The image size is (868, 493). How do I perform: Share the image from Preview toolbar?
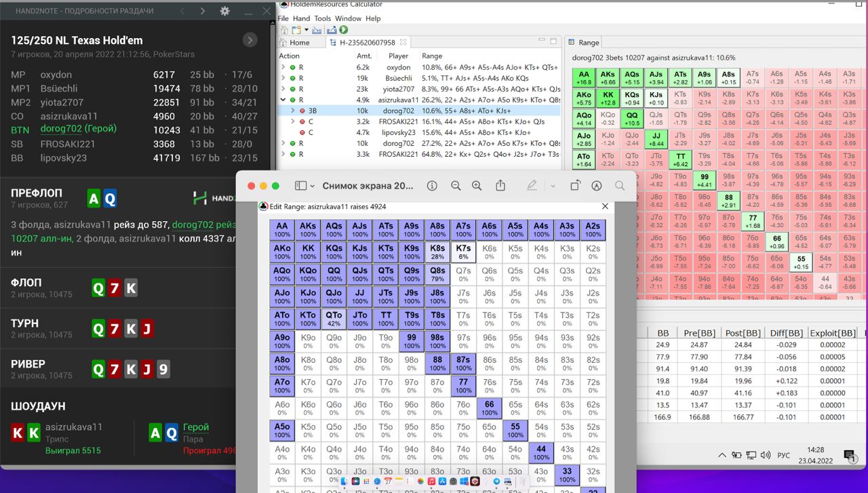point(500,185)
